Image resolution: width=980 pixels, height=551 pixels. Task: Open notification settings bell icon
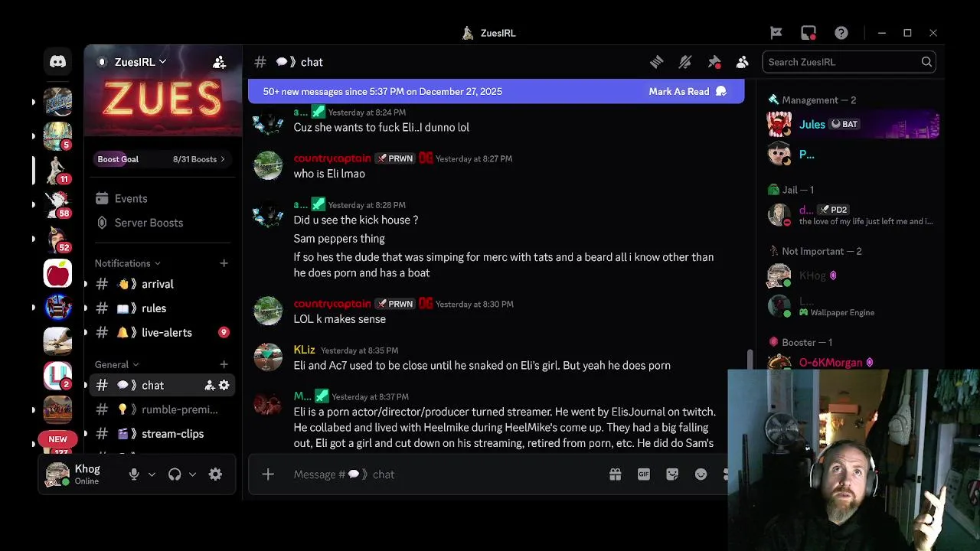coord(685,62)
